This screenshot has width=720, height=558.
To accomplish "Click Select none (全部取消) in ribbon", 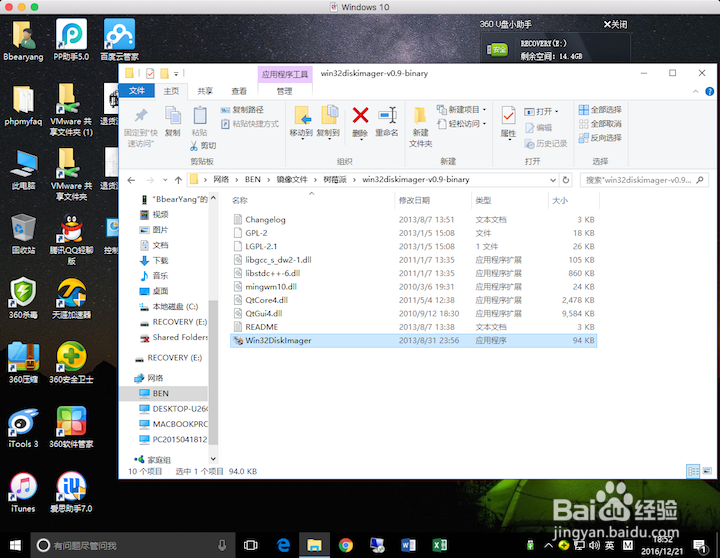I will point(600,124).
